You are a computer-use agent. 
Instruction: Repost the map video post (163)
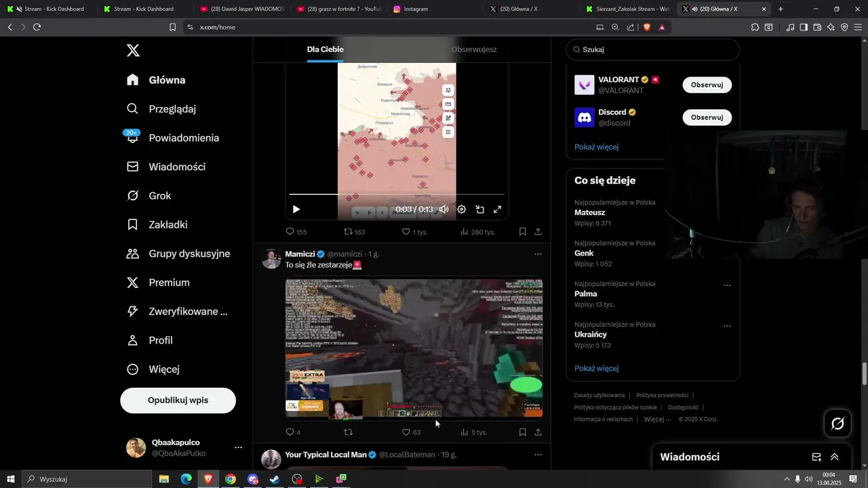click(x=355, y=232)
